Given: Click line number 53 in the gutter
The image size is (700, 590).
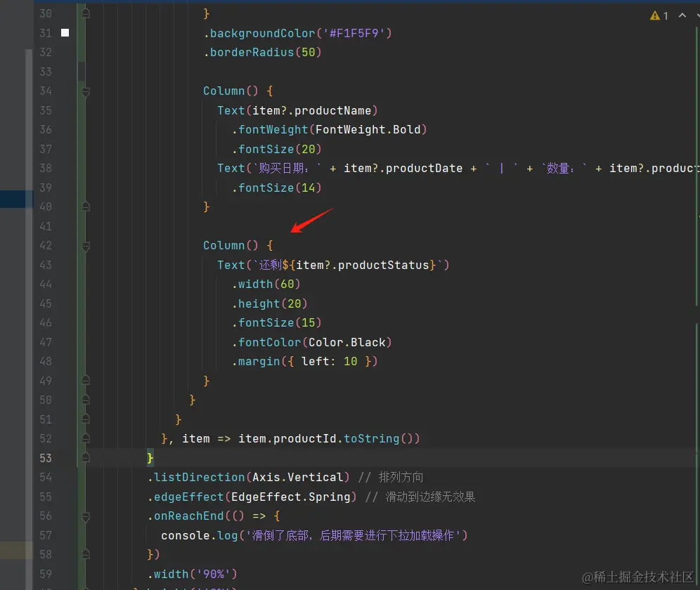Looking at the screenshot, I should (46, 458).
